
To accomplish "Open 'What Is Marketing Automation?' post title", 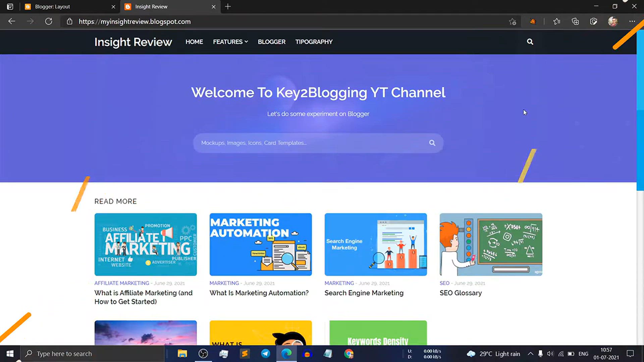I will 259,293.
